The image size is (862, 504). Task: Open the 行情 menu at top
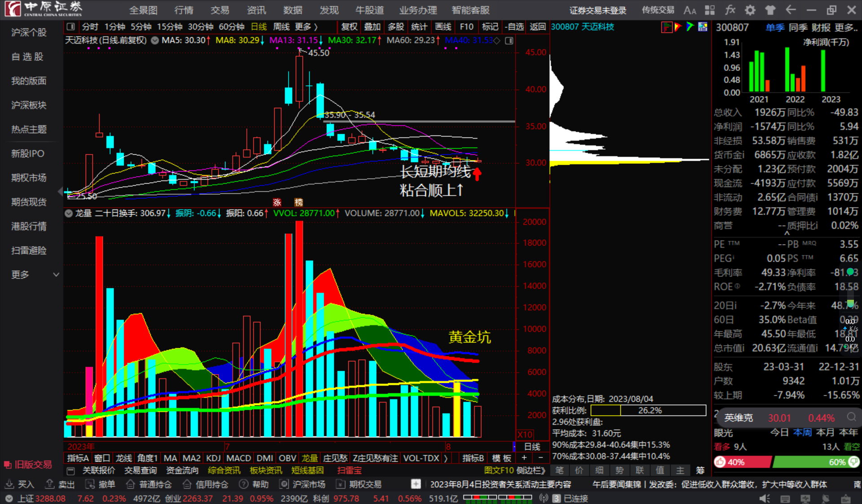[x=184, y=10]
